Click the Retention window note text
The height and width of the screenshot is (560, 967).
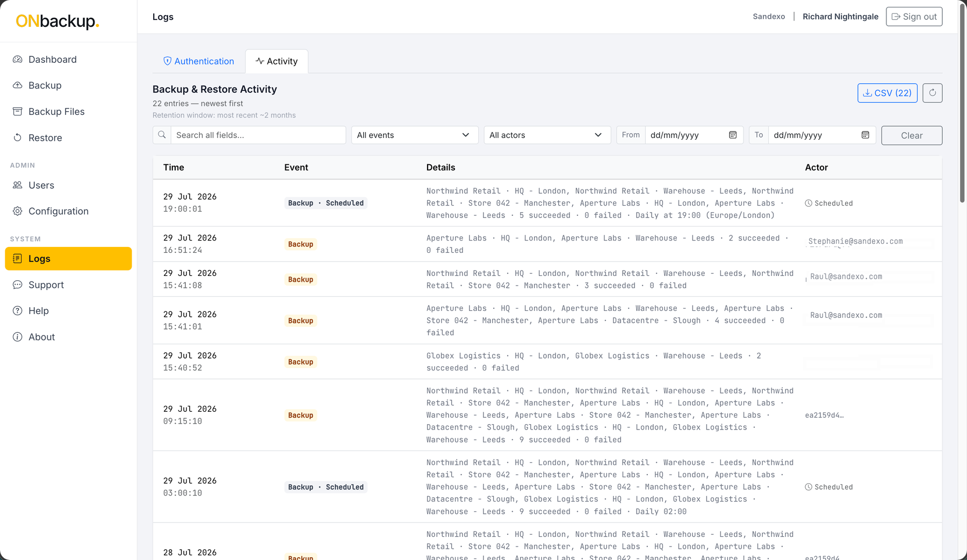coord(224,115)
